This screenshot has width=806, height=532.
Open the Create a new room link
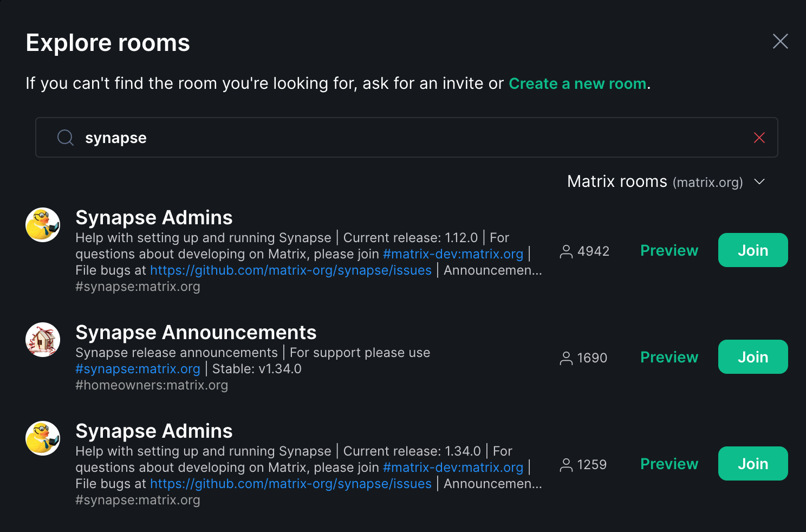tap(577, 83)
